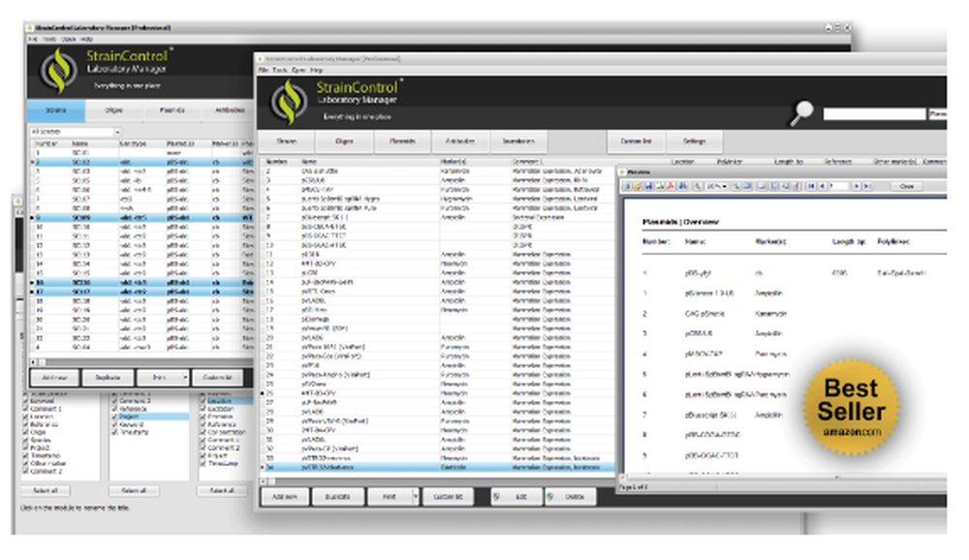Image resolution: width=969 pixels, height=560 pixels.
Task: Open Tools menu in front window
Action: tap(280, 70)
